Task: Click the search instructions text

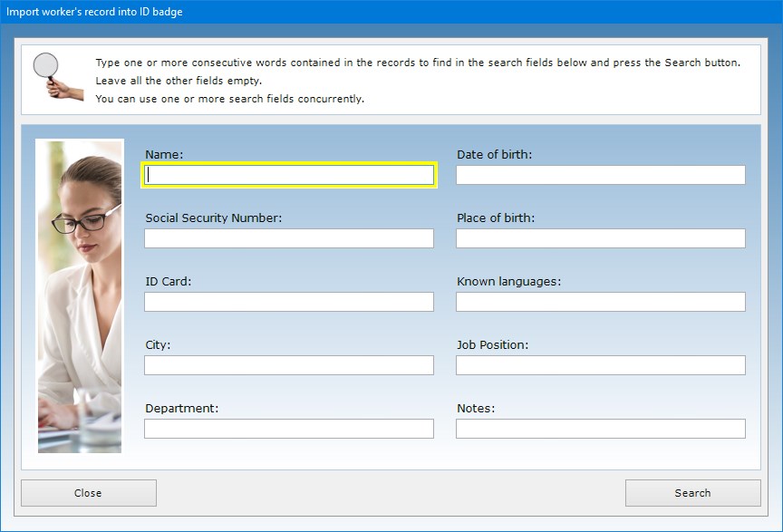Action: (417, 80)
